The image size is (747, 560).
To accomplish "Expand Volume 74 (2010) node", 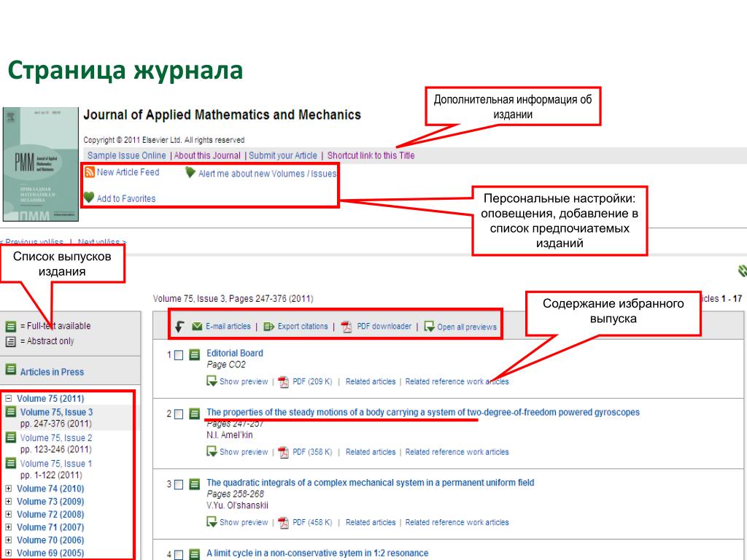I will click(8, 489).
